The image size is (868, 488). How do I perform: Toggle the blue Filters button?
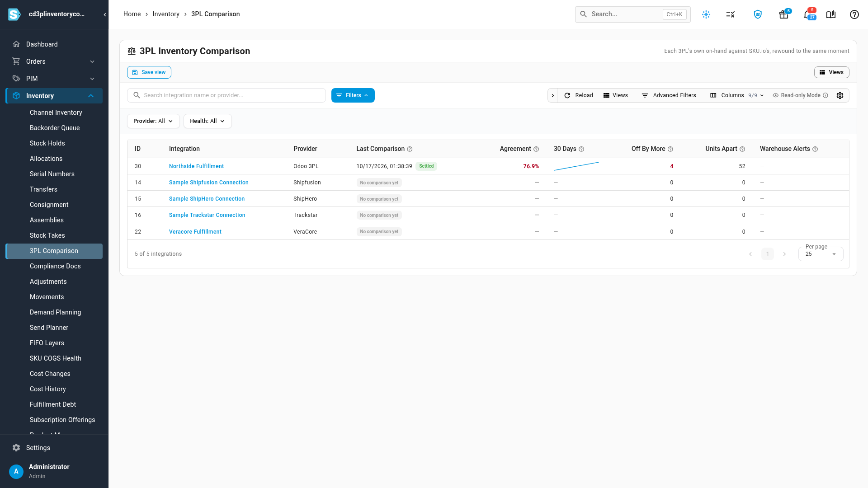tap(353, 95)
